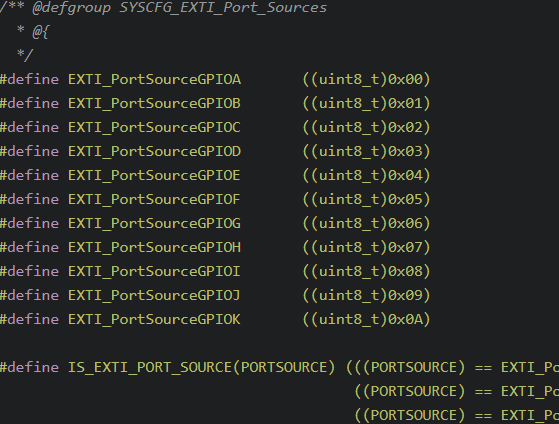Place cursor on EXTI_PortSourceGPIOC
The height and width of the screenshot is (424, 559).
pos(154,127)
